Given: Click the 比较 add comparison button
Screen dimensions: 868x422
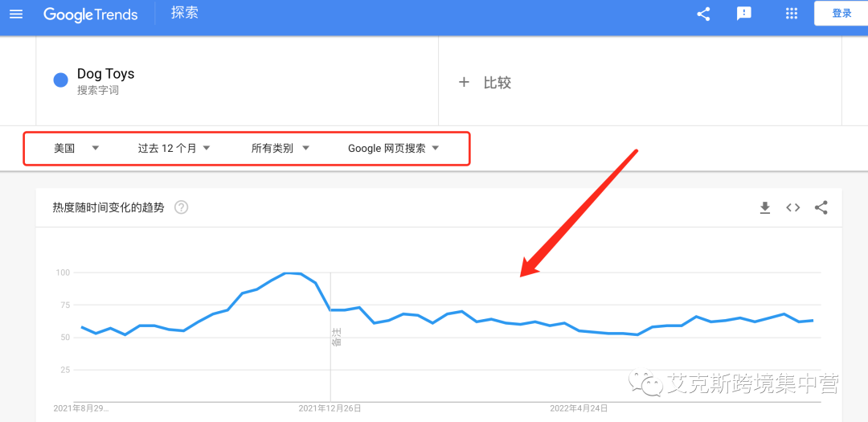Looking at the screenshot, I should tap(485, 83).
